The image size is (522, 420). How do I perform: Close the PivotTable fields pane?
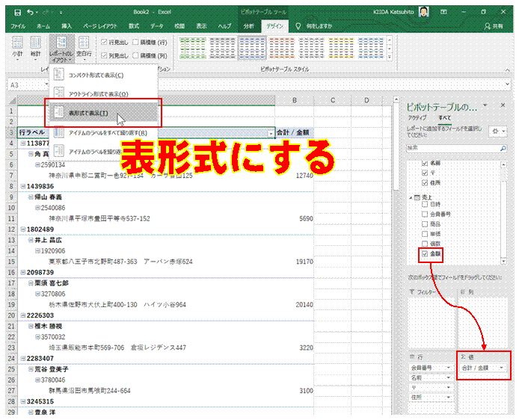tap(503, 105)
